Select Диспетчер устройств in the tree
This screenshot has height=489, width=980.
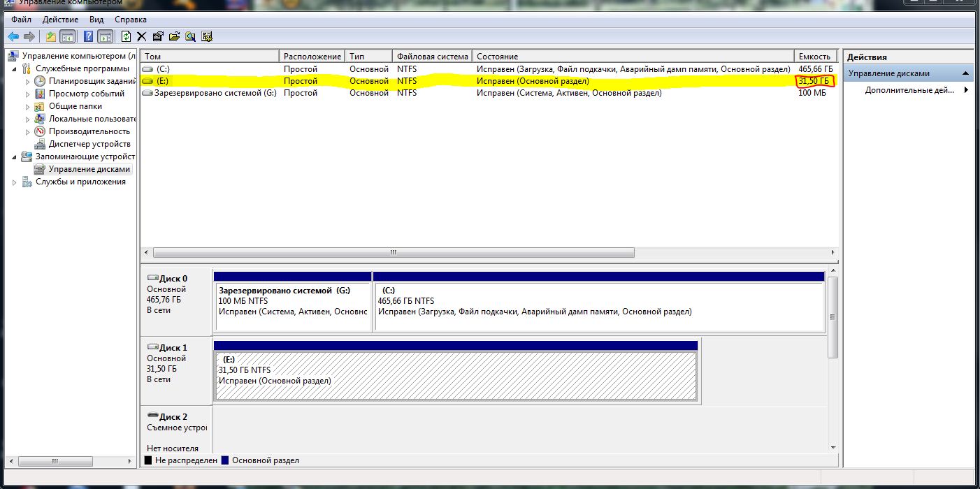tap(89, 144)
